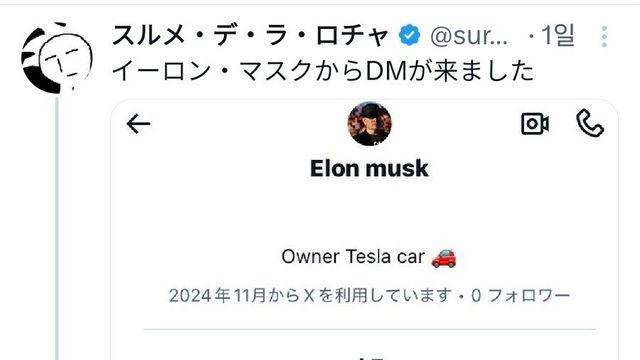This screenshot has width=640, height=360.
Task: Click the tweet text イーロン・マスクからDMが来ました
Action: coord(323,71)
